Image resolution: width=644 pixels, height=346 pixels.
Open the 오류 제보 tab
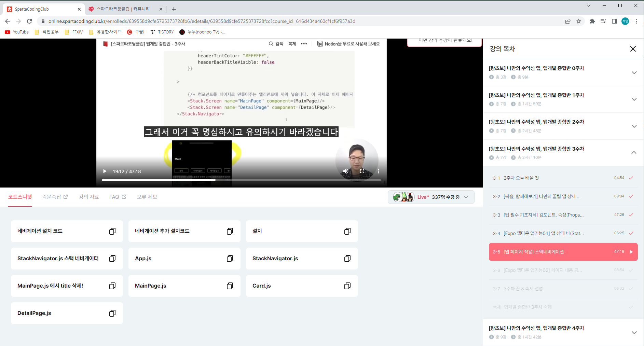click(x=147, y=197)
